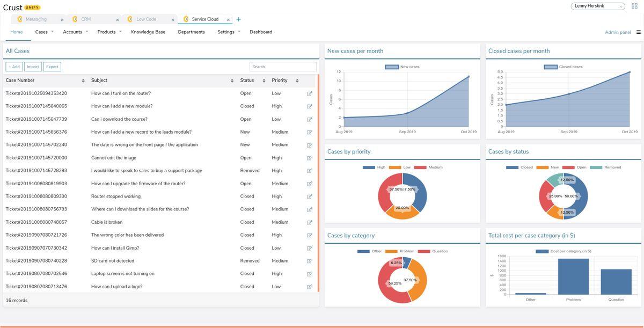Expand the Settings menu dropdown

[x=239, y=32]
